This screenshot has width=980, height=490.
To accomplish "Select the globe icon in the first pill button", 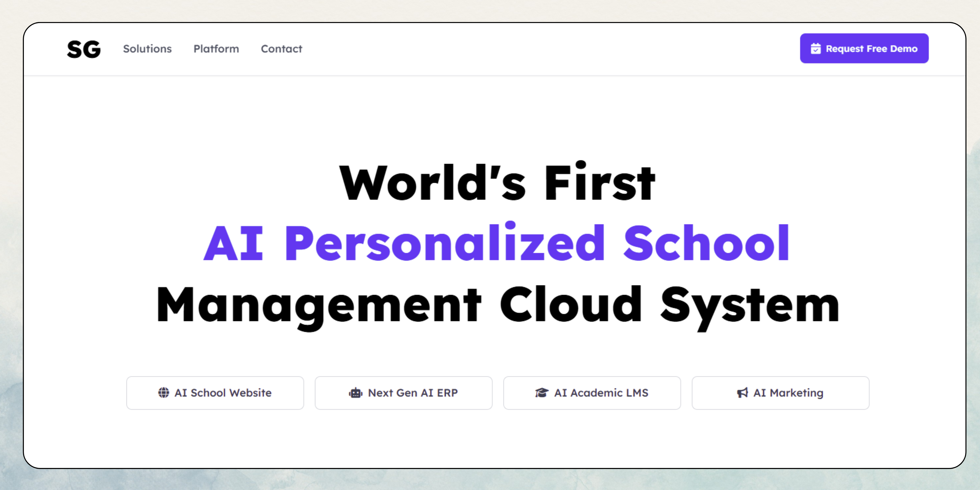I will pos(164,393).
